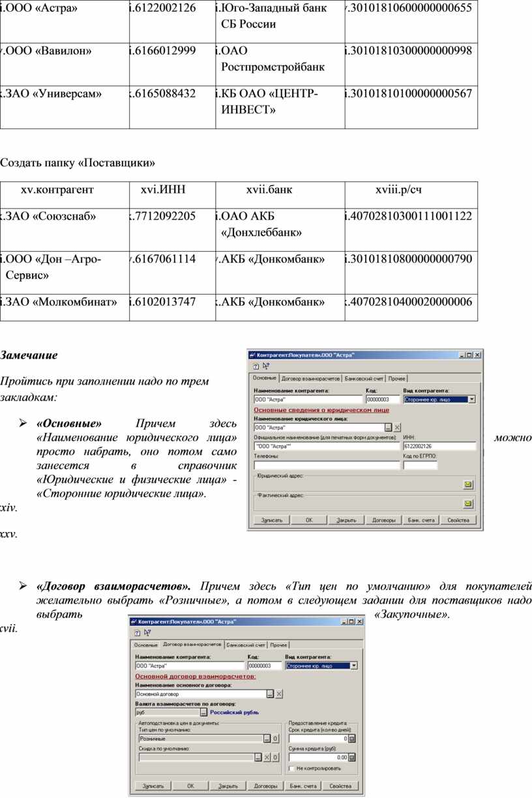This screenshot has height=798, width=532.
Task: Open the calculator for Сумма кредита
Action: pyautogui.click(x=352, y=758)
